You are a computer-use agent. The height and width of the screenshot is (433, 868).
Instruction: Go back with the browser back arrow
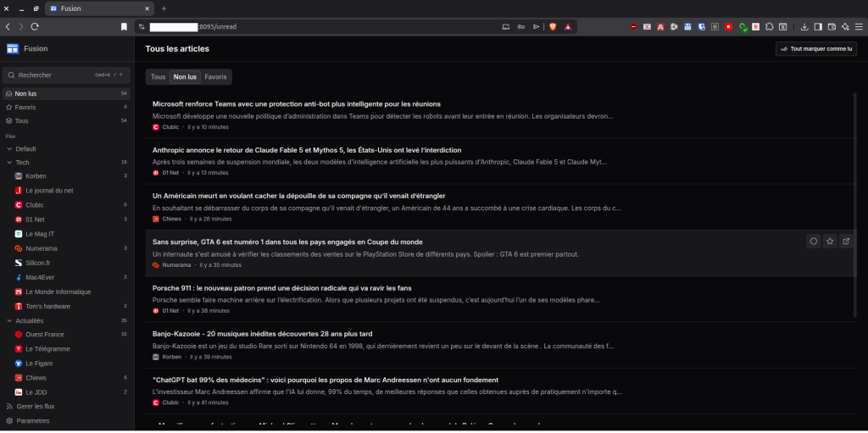click(x=8, y=26)
